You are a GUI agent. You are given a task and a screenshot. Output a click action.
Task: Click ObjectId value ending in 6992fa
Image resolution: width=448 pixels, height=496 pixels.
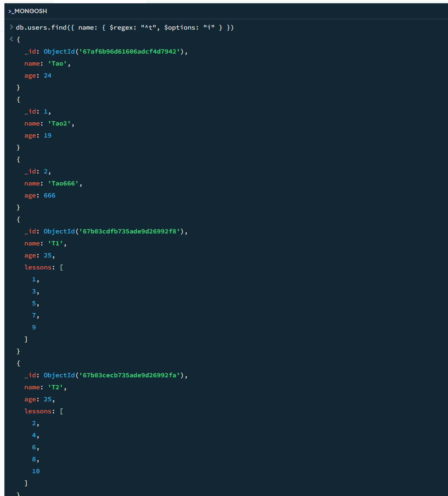[x=114, y=375]
